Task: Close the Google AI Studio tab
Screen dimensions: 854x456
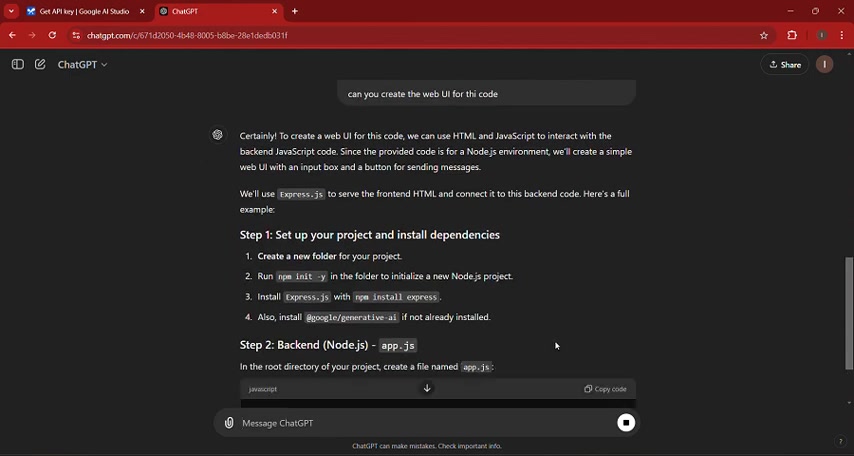Action: pyautogui.click(x=142, y=11)
